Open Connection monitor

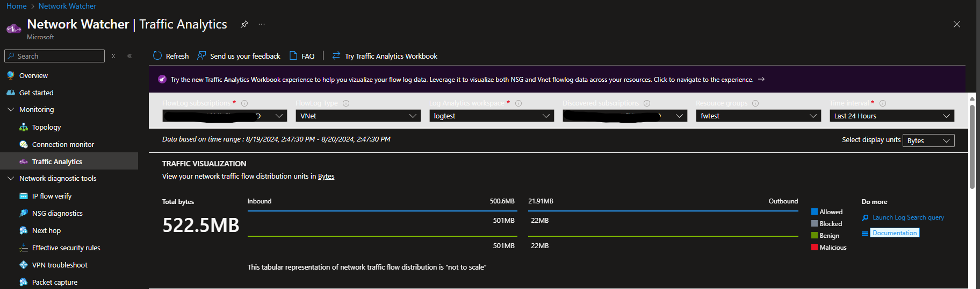tap(63, 144)
